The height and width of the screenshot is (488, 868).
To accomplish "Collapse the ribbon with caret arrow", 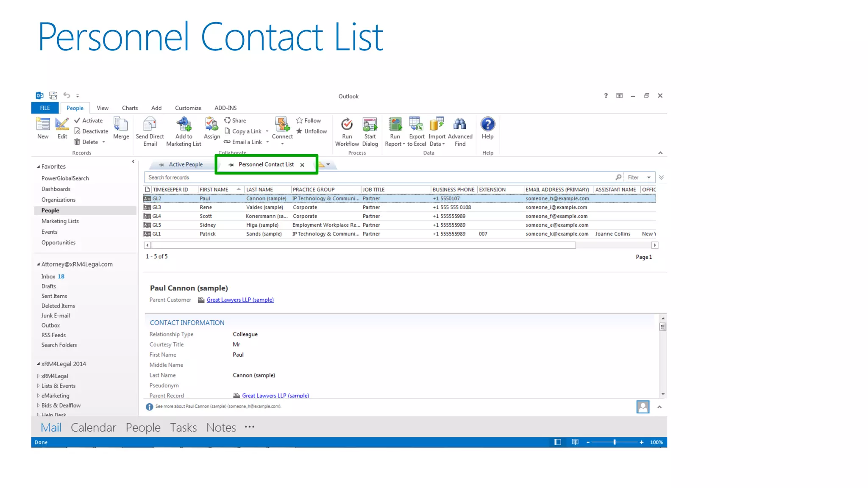I will coord(660,153).
